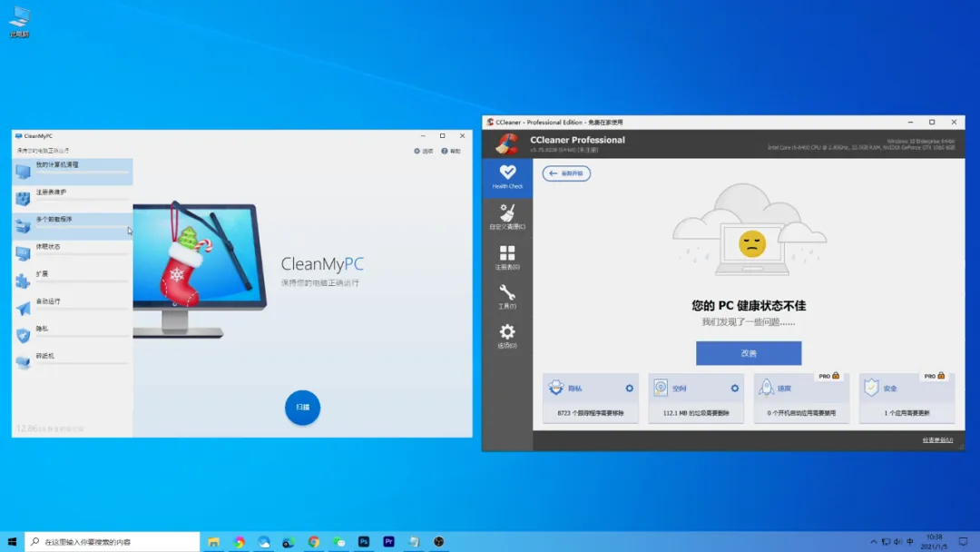Click the PRO lock badge on 速度 card

click(829, 376)
